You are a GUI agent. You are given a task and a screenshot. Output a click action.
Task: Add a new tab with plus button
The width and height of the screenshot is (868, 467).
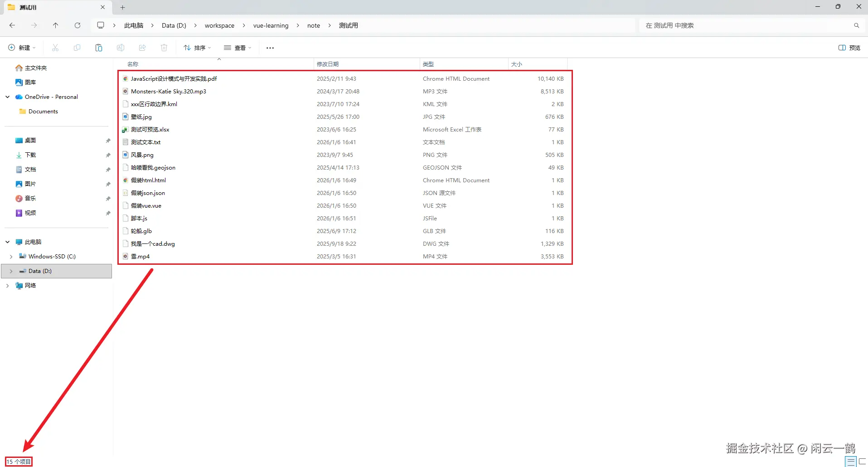122,7
